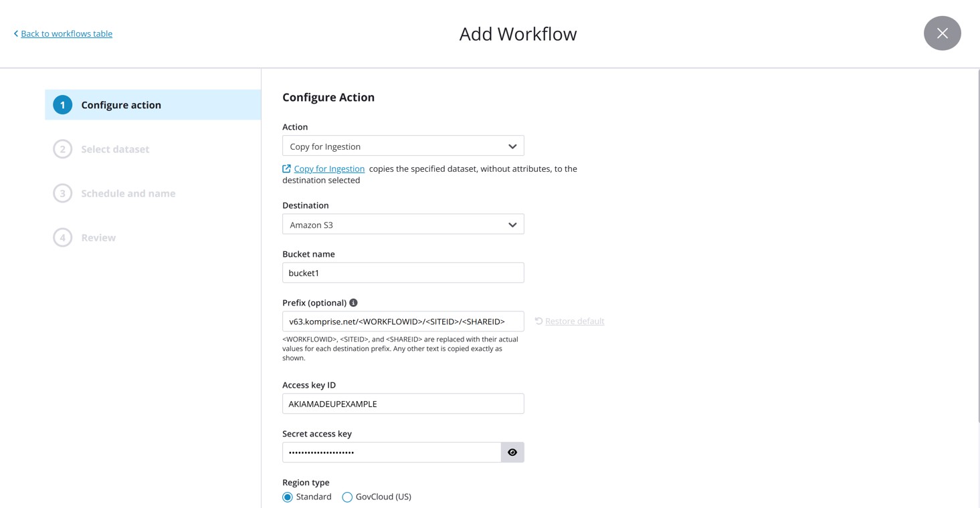Click the step 3 number circle
The width and height of the screenshot is (980, 508).
click(63, 193)
